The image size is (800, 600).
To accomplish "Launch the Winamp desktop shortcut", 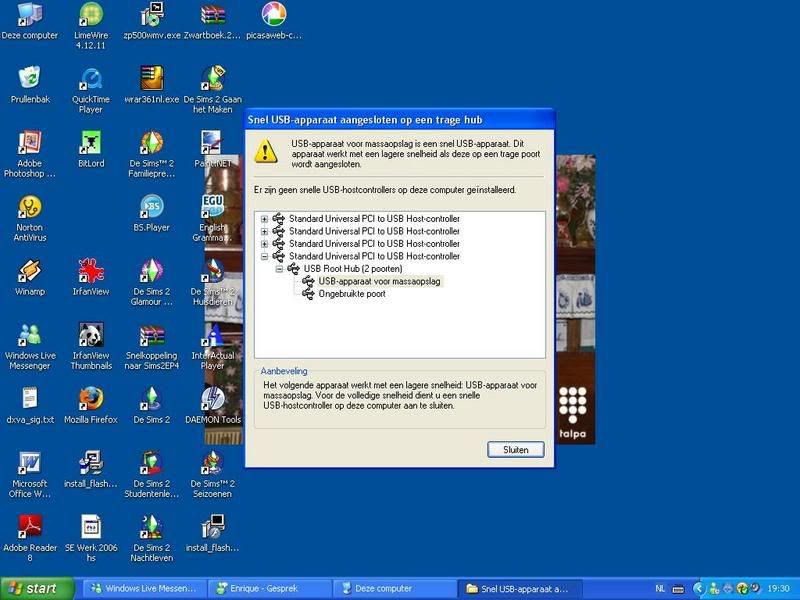I will 30,277.
